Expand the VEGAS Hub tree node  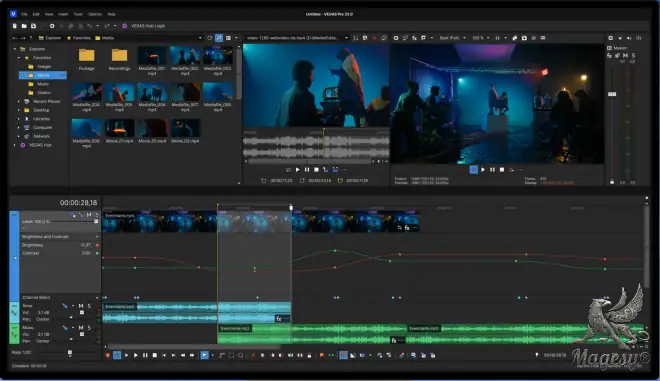(x=15, y=145)
